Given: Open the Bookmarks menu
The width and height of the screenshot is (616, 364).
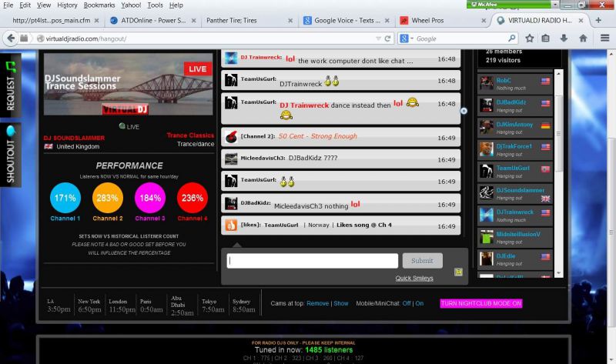Looking at the screenshot, I should tap(99, 5).
